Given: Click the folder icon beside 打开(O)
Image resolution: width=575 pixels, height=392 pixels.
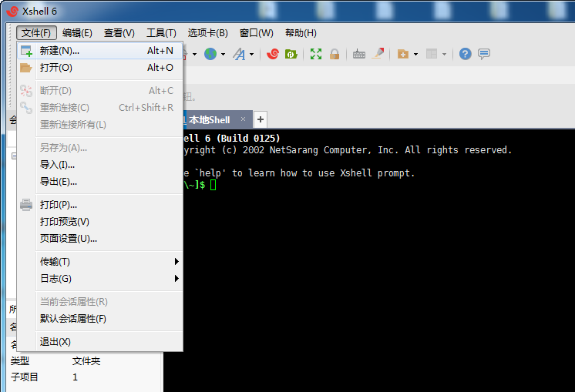Looking at the screenshot, I should click(25, 68).
